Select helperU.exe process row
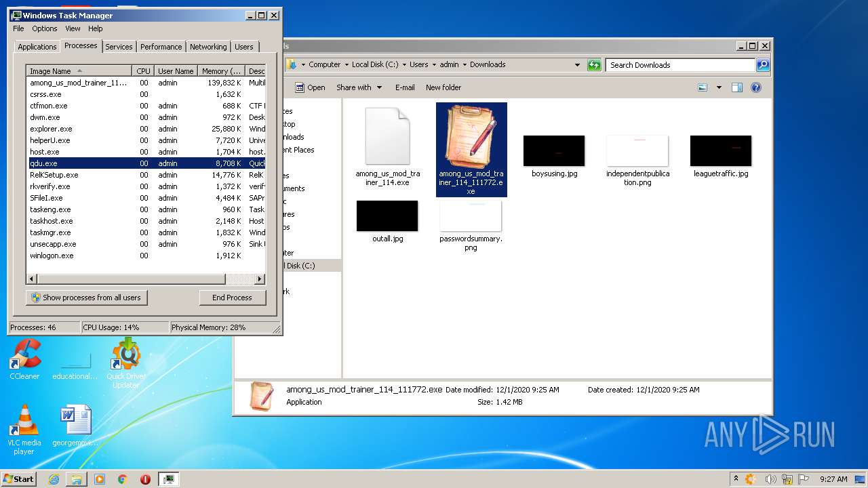This screenshot has height=488, width=868. click(146, 140)
